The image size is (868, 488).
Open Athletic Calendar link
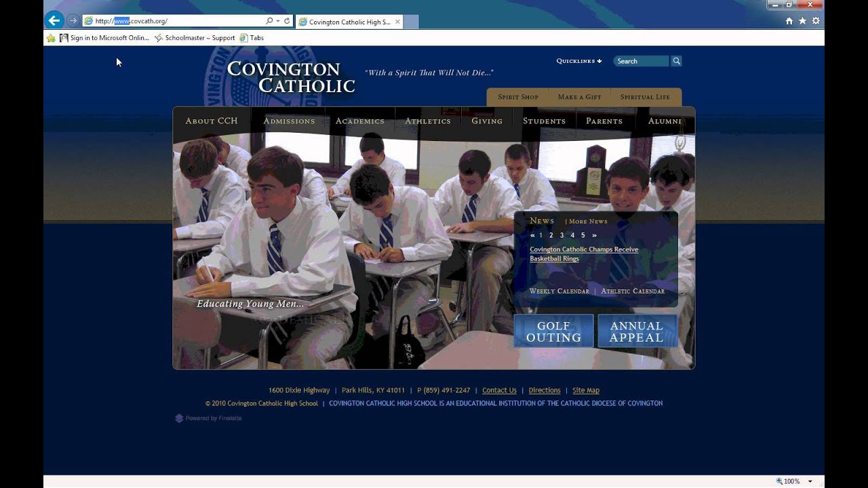(x=633, y=291)
